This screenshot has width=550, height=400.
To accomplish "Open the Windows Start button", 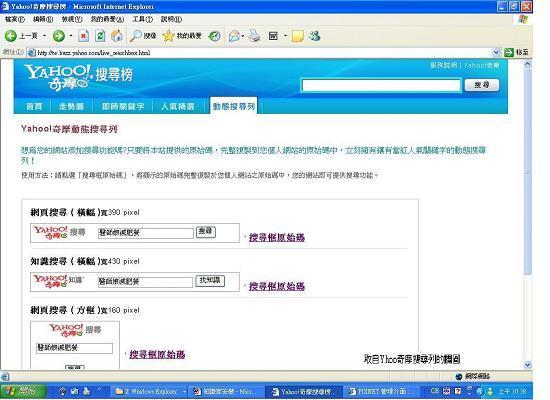I will coord(23,391).
